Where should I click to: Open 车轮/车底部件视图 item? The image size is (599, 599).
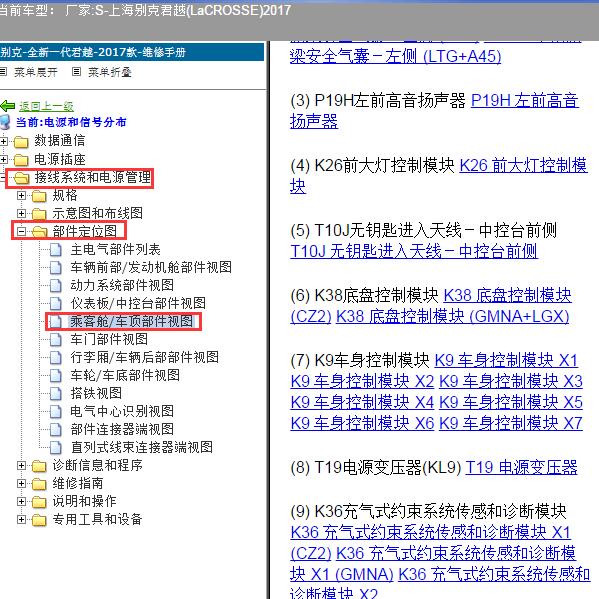click(125, 376)
